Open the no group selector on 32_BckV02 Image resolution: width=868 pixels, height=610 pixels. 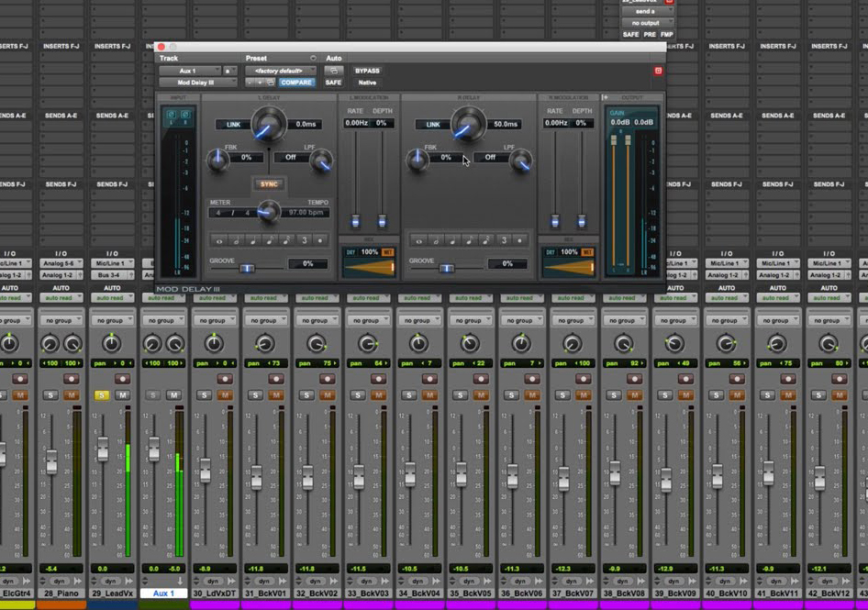pos(318,319)
